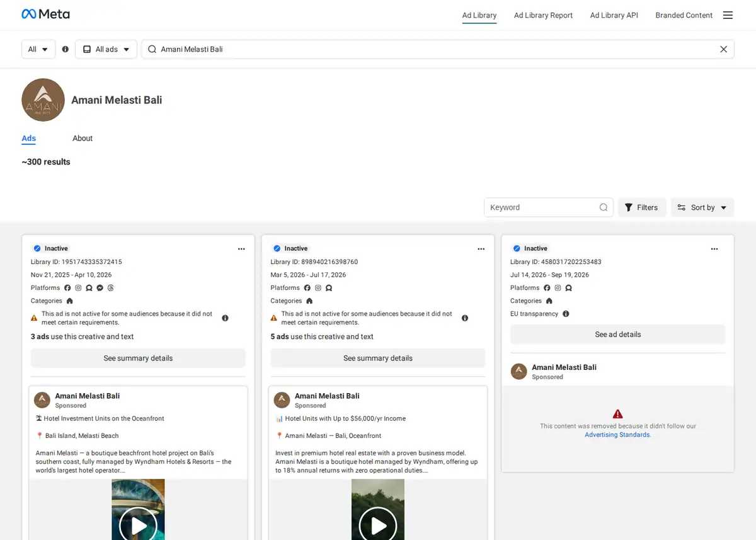Click Facebook platform icon on ad 898940216398760
This screenshot has width=756, height=540.
(307, 288)
